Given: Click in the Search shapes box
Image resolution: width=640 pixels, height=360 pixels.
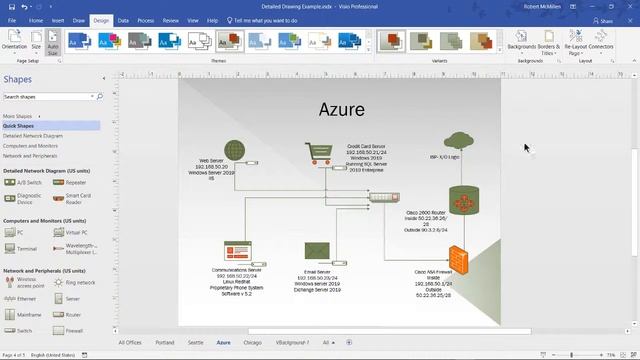Looking at the screenshot, I should click(48, 97).
